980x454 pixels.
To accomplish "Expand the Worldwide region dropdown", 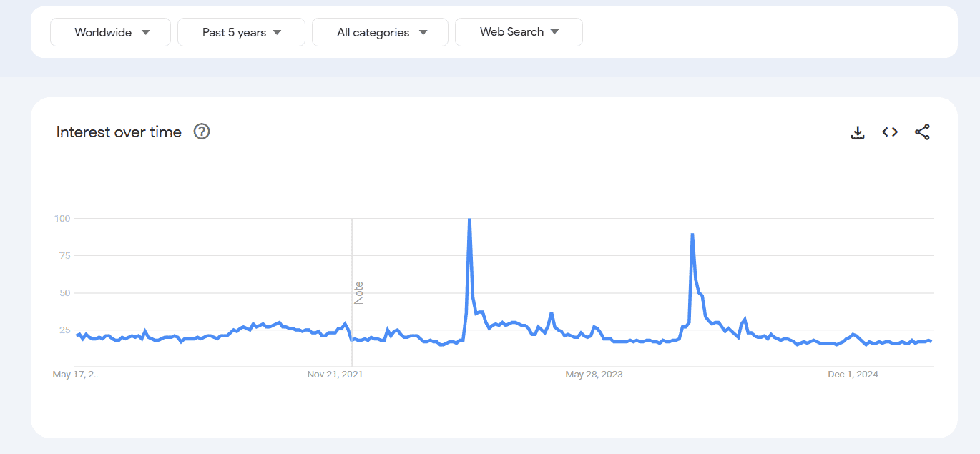I will pyautogui.click(x=110, y=32).
